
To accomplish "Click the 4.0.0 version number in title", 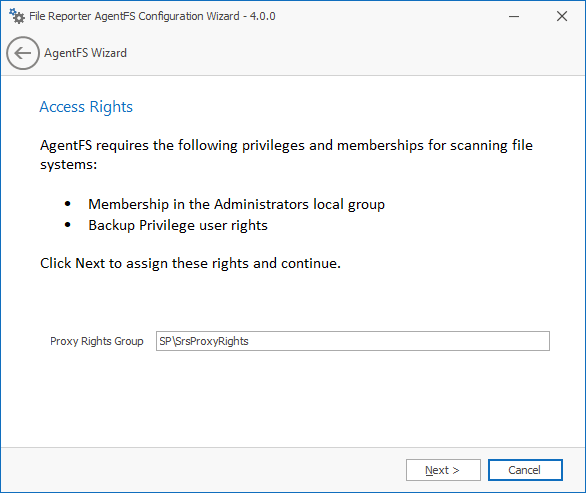I will 263,16.
